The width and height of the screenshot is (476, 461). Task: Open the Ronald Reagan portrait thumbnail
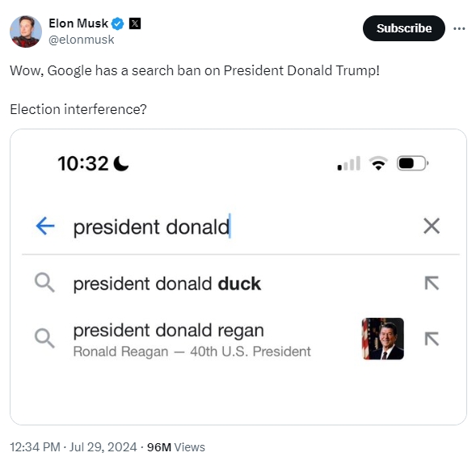coord(383,339)
